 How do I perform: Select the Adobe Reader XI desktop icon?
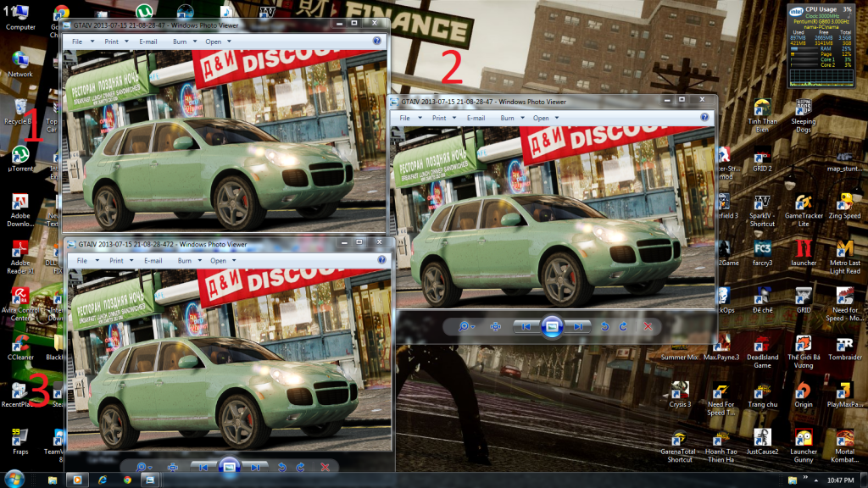(x=20, y=258)
